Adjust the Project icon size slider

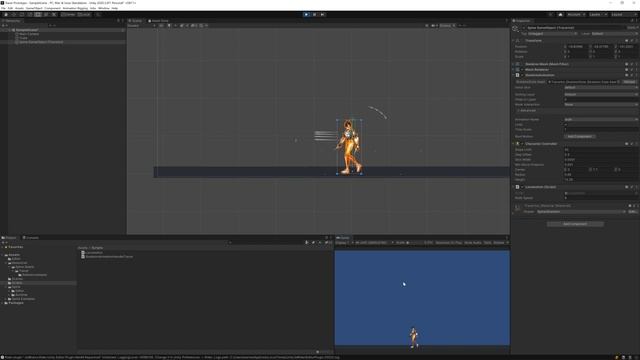click(x=323, y=352)
